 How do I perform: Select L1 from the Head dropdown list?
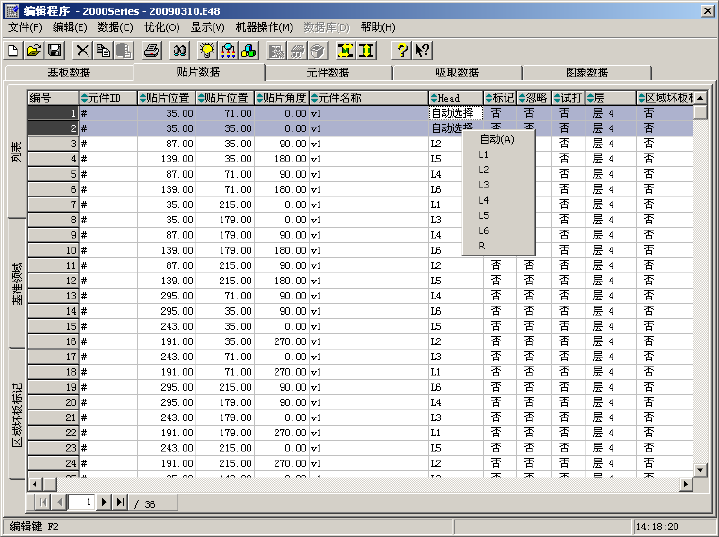485,155
